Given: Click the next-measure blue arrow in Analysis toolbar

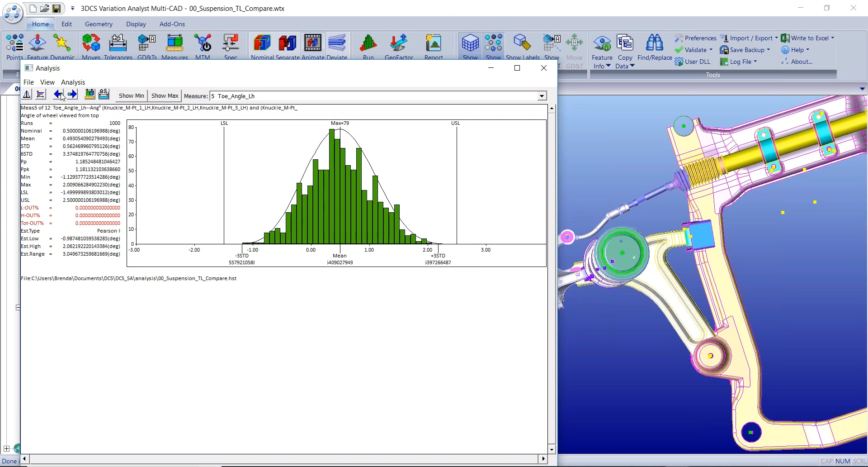Looking at the screenshot, I should tap(73, 94).
